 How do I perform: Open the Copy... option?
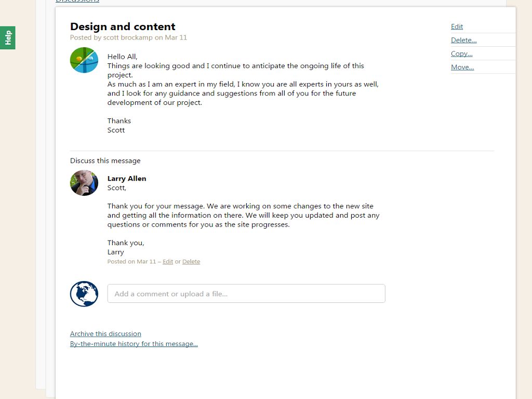click(x=461, y=54)
